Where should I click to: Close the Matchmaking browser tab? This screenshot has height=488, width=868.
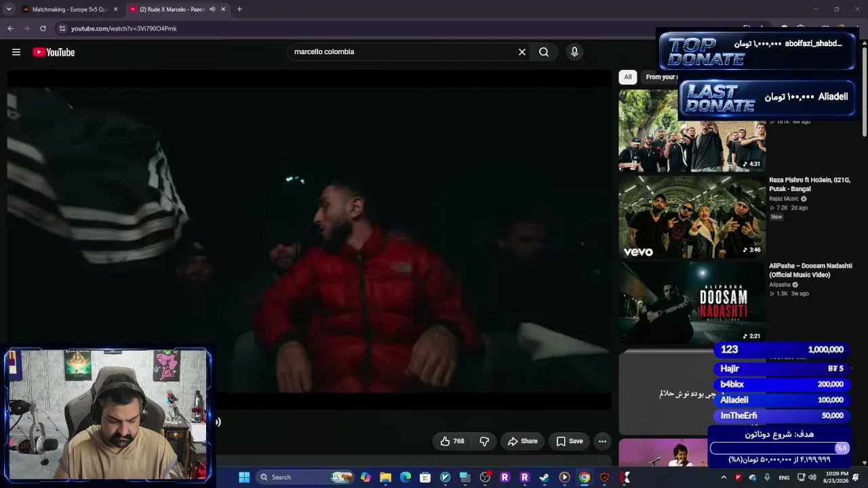coord(116,9)
